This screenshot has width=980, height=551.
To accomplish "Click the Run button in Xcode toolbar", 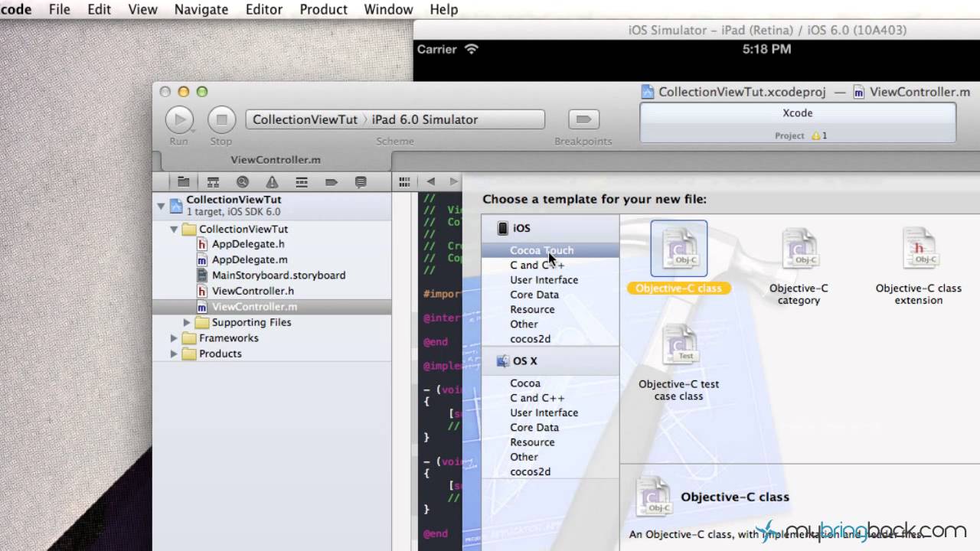I will [x=179, y=119].
